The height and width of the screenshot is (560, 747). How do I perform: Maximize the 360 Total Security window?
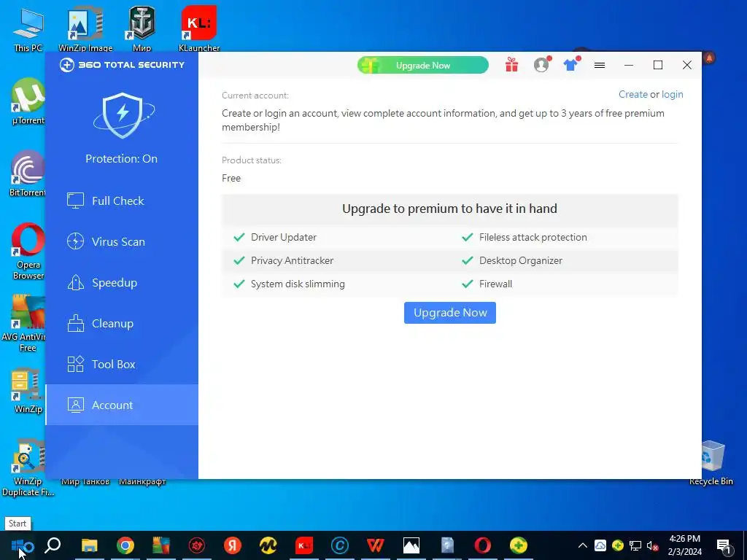pos(658,65)
